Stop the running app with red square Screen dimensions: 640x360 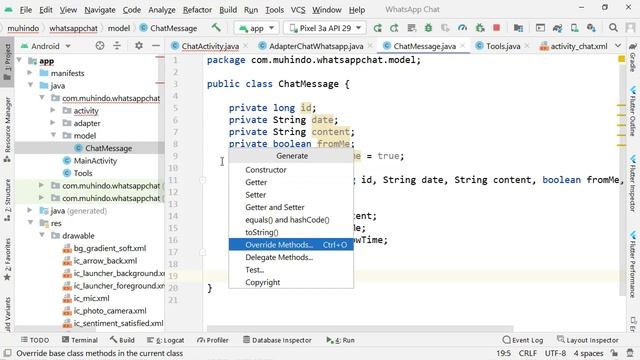coord(496,28)
